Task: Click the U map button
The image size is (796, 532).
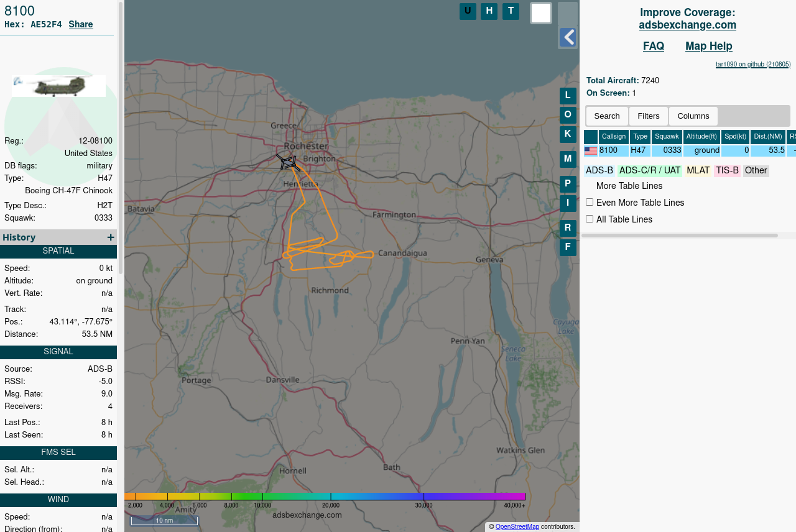Action: [x=468, y=11]
